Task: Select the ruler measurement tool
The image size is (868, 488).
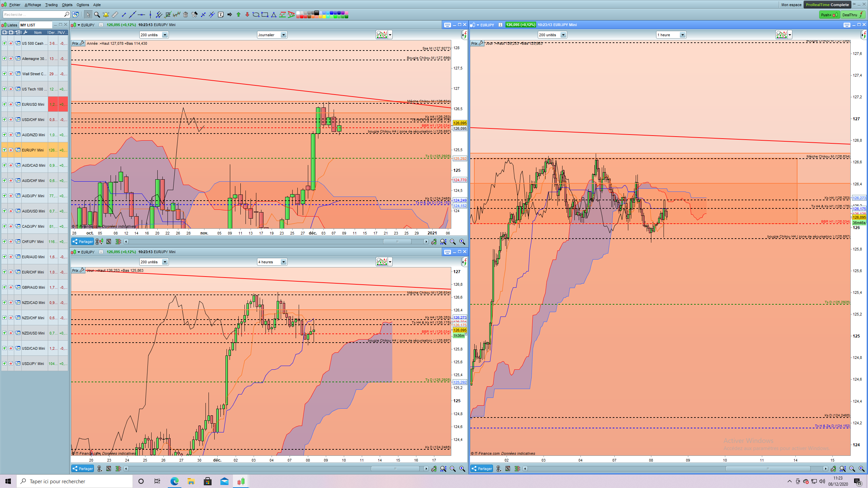Action: pyautogui.click(x=115, y=15)
